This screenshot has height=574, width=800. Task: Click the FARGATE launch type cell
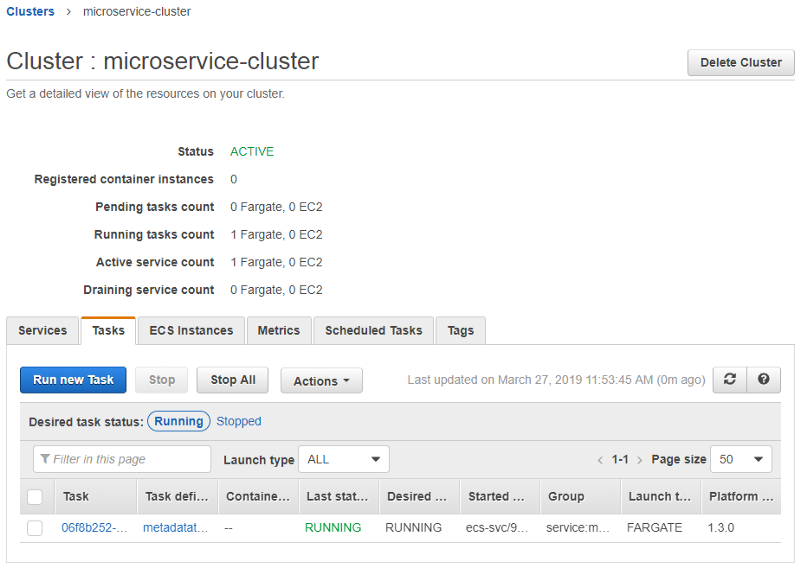655,528
